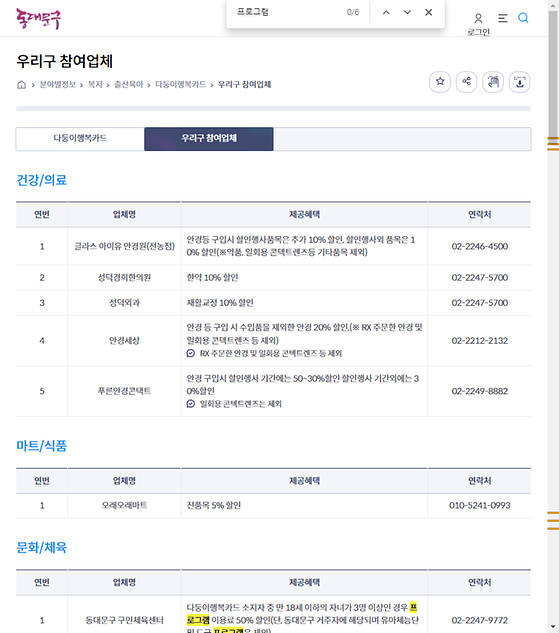Click the blue site search icon
This screenshot has width=559, height=633.
click(523, 18)
